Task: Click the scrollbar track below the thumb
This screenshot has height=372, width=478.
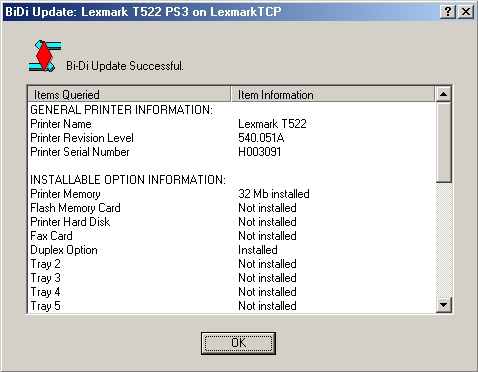Action: [x=443, y=240]
